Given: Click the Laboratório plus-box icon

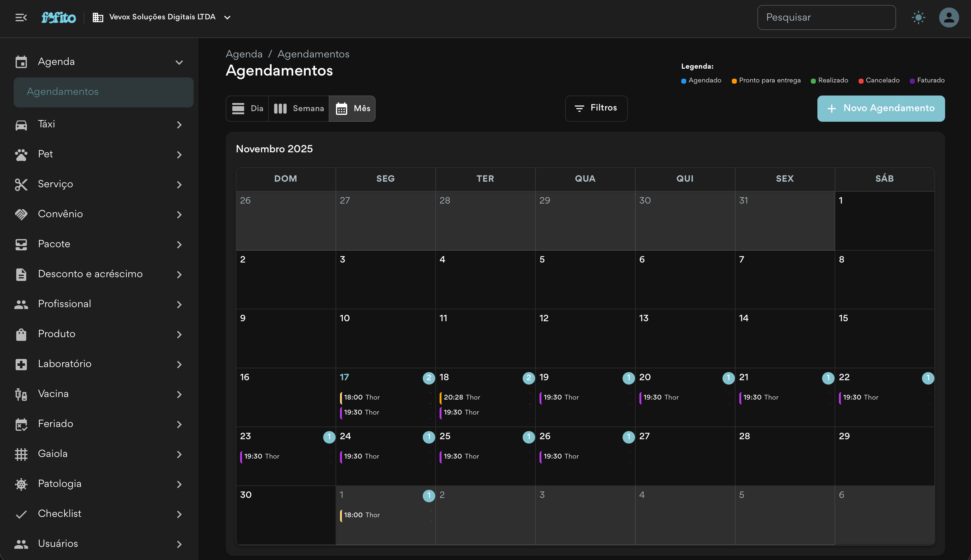Looking at the screenshot, I should click(x=21, y=364).
